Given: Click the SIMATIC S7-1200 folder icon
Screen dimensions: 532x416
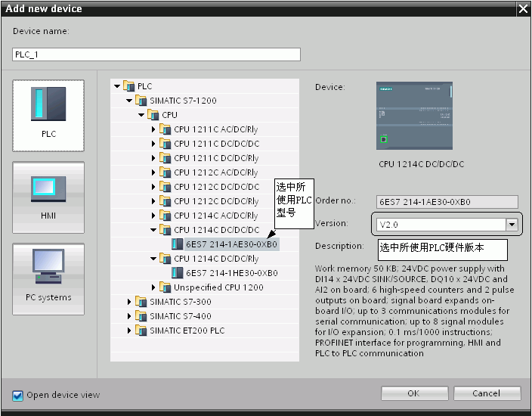Looking at the screenshot, I should pos(141,101).
